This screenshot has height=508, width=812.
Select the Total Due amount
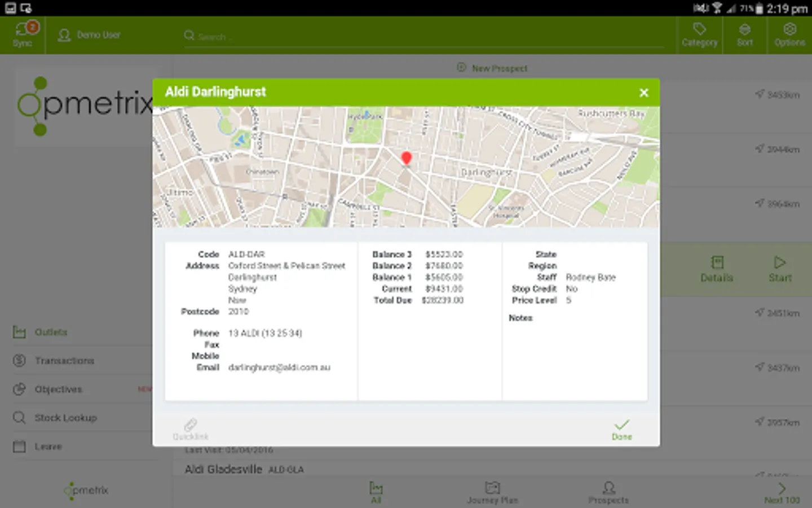tap(443, 300)
